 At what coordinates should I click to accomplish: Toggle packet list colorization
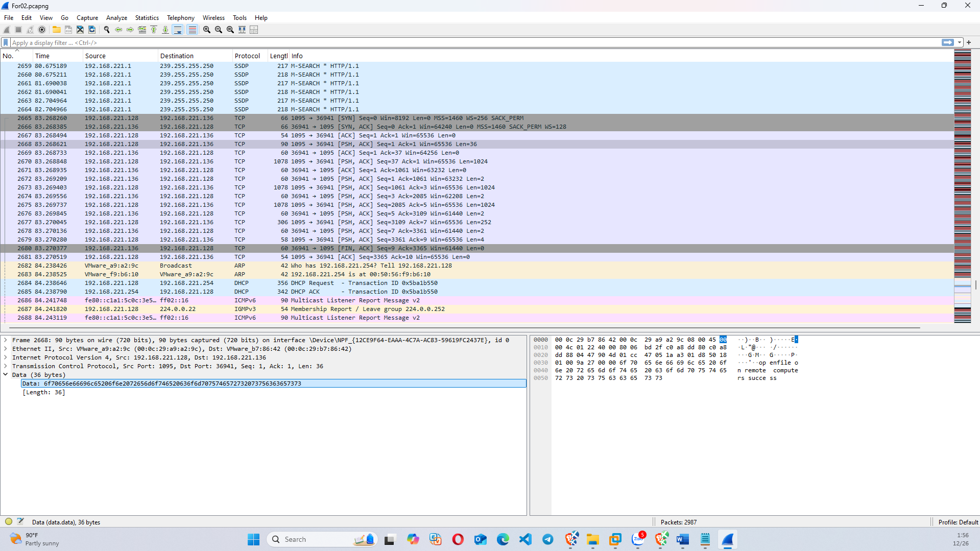[192, 30]
